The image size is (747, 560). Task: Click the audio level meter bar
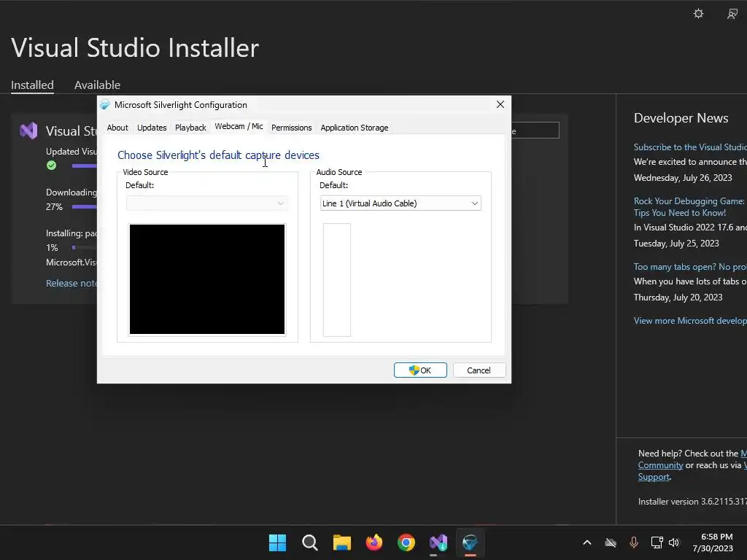point(337,280)
